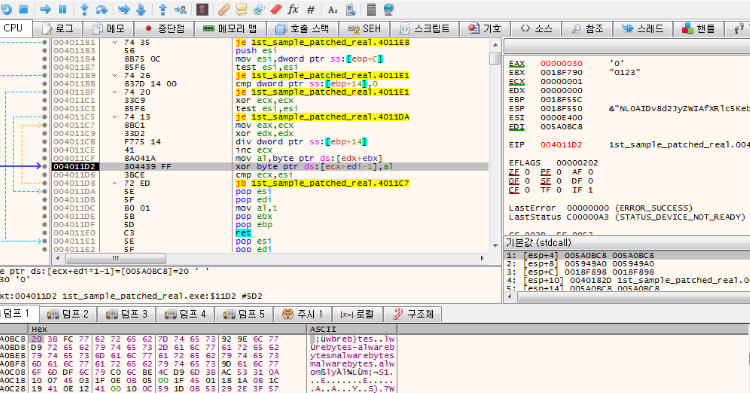Run the program with the arrow icon
This screenshot has height=393, width=750.
[x=45, y=9]
